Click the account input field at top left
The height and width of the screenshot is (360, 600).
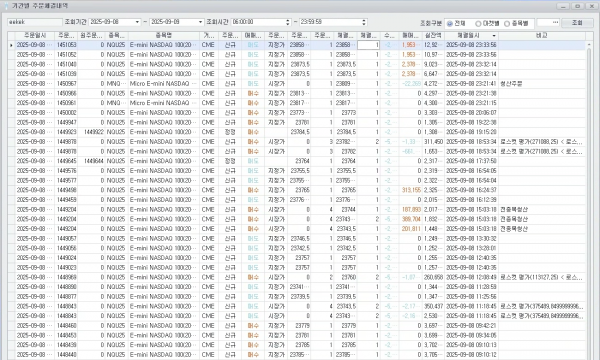[34, 22]
